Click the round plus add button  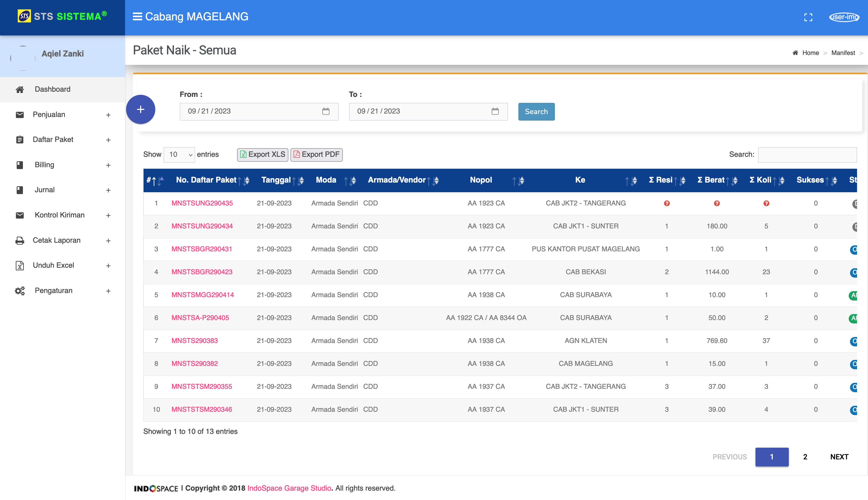click(140, 109)
